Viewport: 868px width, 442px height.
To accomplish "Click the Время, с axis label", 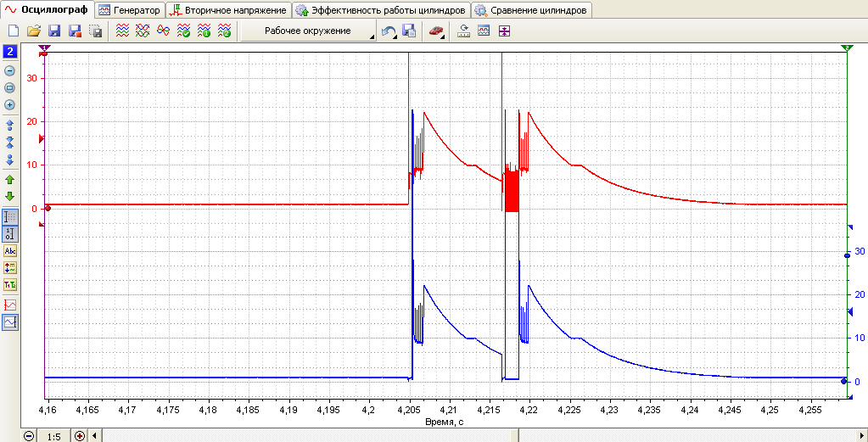I will [x=445, y=421].
